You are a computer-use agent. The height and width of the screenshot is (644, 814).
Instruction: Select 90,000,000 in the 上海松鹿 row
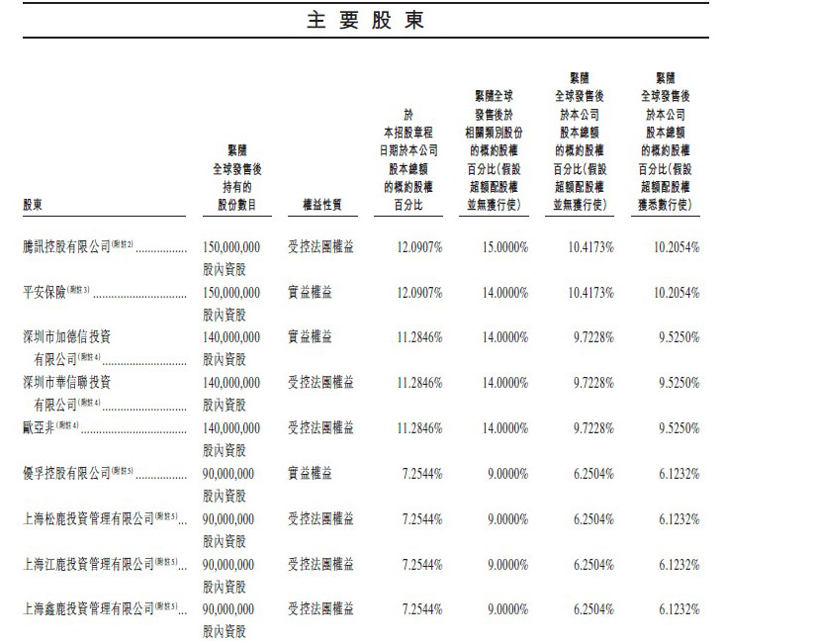click(x=228, y=519)
